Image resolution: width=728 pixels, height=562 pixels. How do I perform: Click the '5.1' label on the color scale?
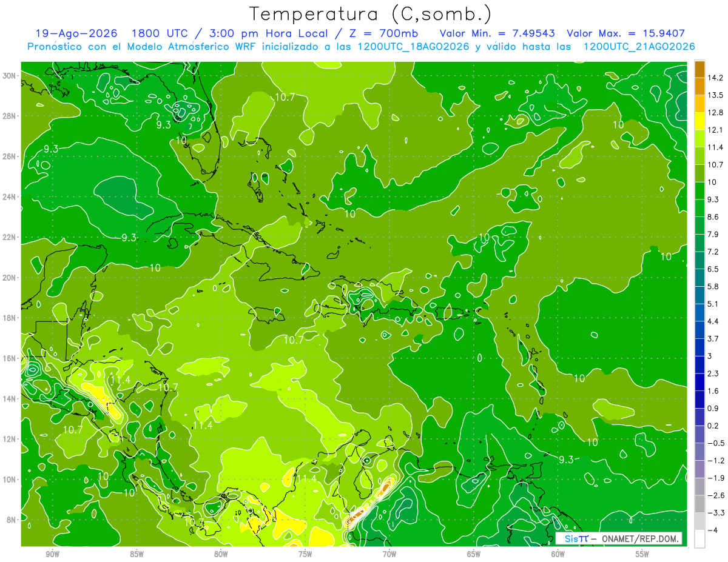(714, 304)
